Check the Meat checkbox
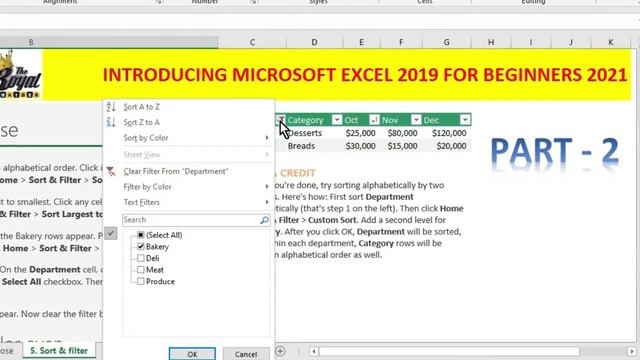The width and height of the screenshot is (640, 360). pyautogui.click(x=140, y=270)
